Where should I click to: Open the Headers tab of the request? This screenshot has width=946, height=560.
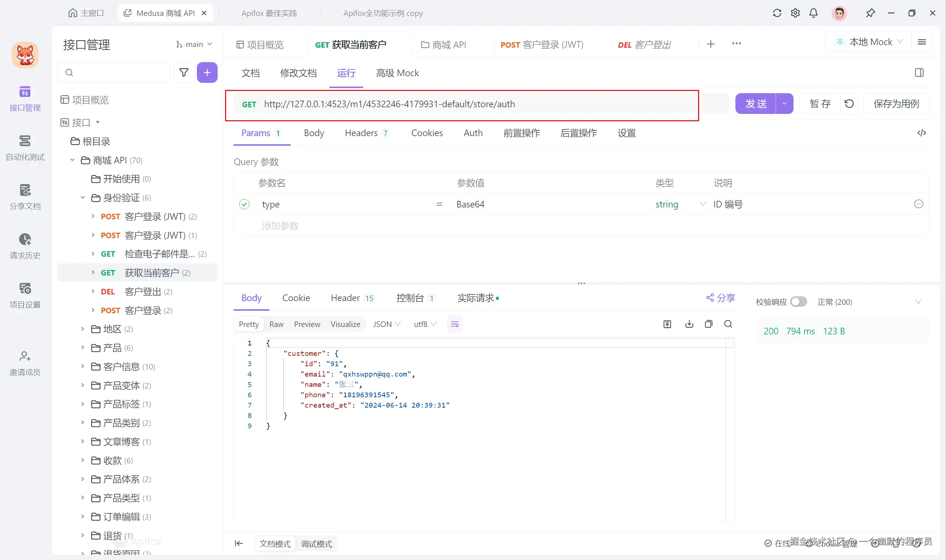tap(362, 133)
